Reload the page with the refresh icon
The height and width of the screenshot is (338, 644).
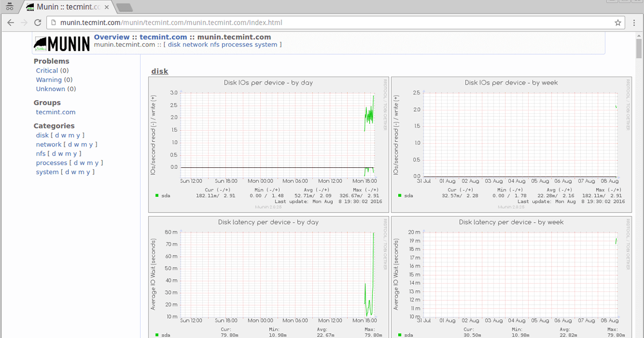click(x=38, y=23)
